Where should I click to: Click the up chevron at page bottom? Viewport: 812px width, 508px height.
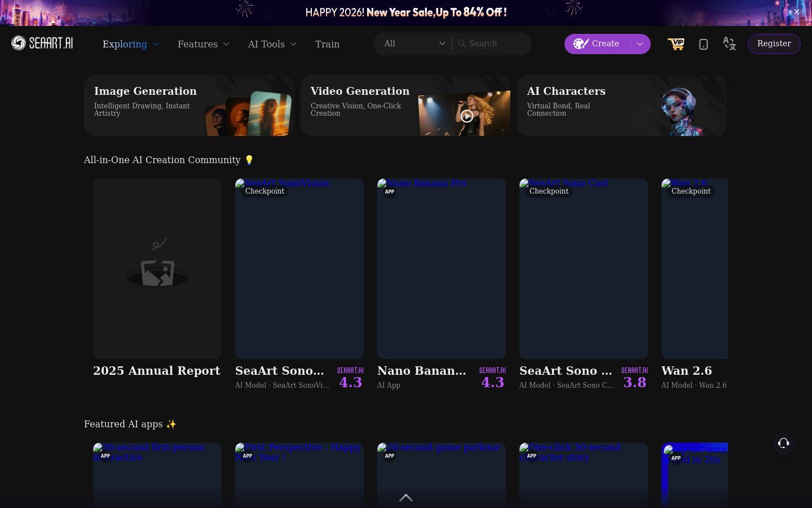tap(406, 497)
